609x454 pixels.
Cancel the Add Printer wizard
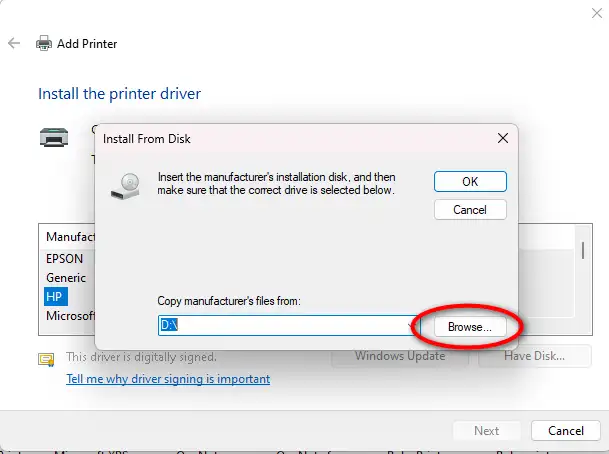[566, 431]
